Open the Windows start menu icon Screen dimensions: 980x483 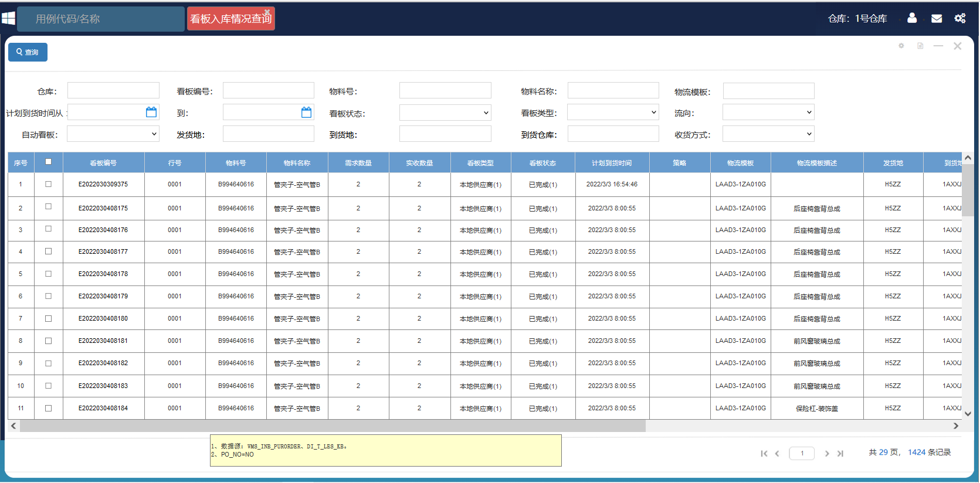point(8,18)
